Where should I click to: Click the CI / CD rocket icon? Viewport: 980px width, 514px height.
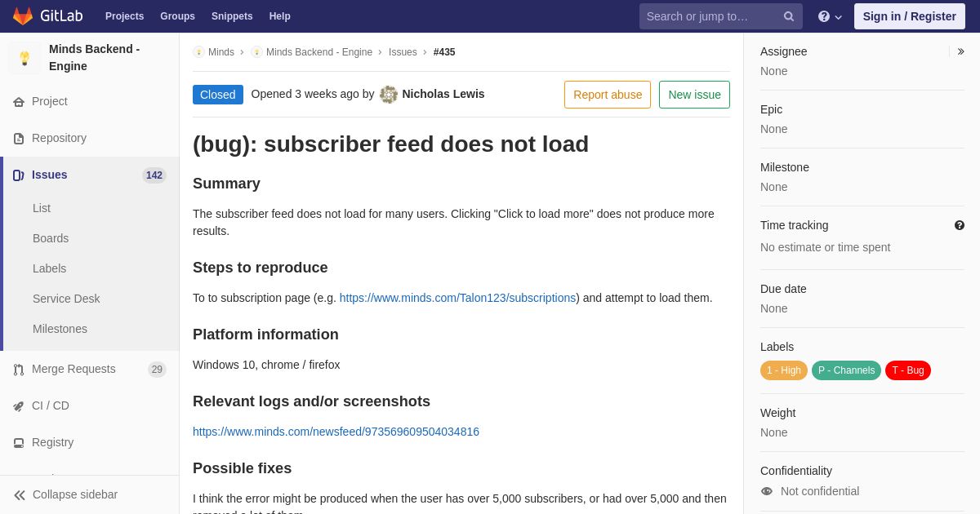19,406
